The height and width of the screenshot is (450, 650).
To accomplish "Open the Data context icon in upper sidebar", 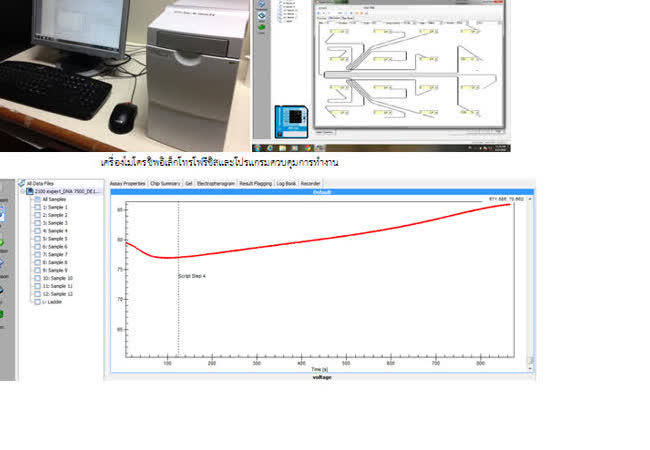I will pyautogui.click(x=262, y=16).
